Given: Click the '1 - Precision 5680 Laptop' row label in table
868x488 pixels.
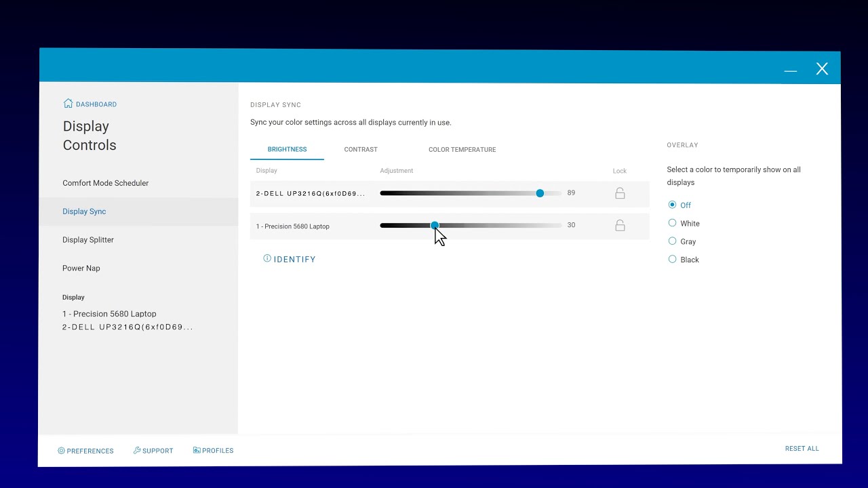Looking at the screenshot, I should (293, 226).
